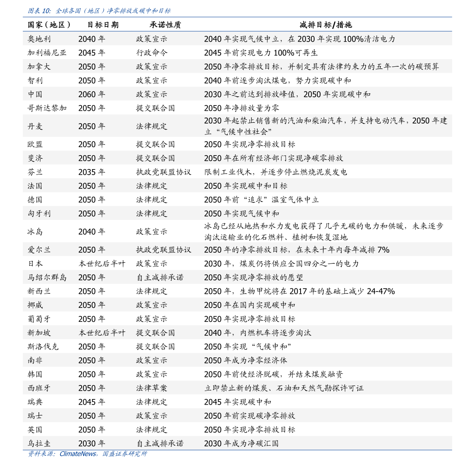
Task: Click the 减排目标/措施 column header
Action: (325, 25)
